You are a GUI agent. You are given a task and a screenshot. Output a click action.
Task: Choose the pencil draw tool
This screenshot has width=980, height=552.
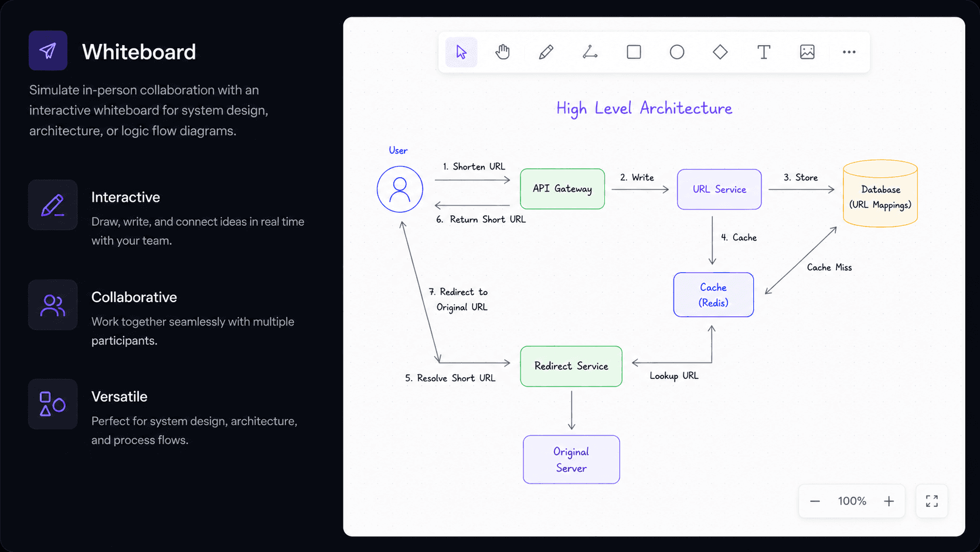(x=546, y=52)
